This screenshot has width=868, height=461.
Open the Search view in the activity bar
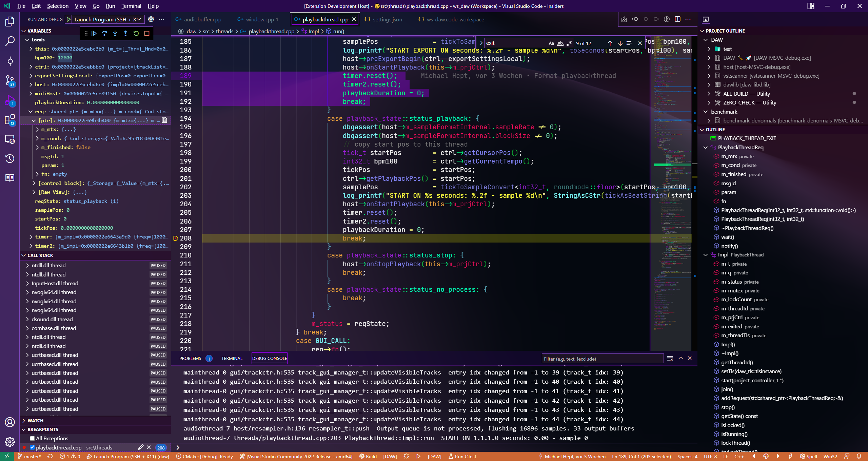pyautogui.click(x=10, y=40)
